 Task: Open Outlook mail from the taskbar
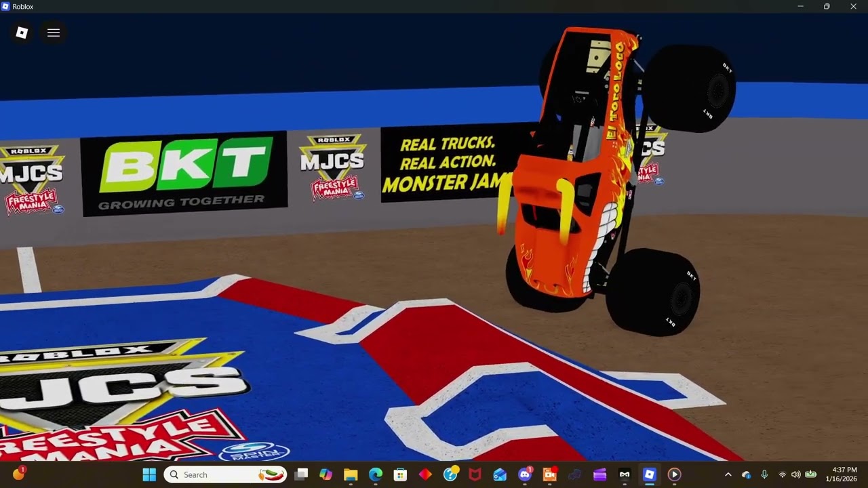[x=500, y=474]
